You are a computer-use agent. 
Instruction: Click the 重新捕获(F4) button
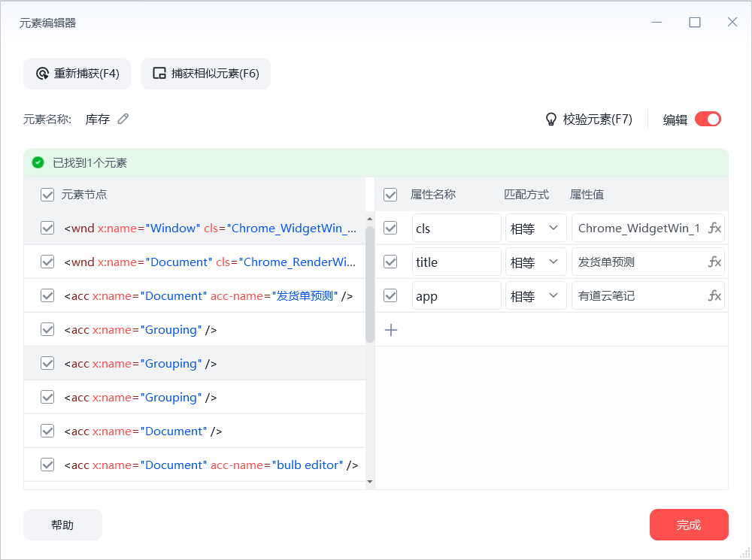point(77,74)
